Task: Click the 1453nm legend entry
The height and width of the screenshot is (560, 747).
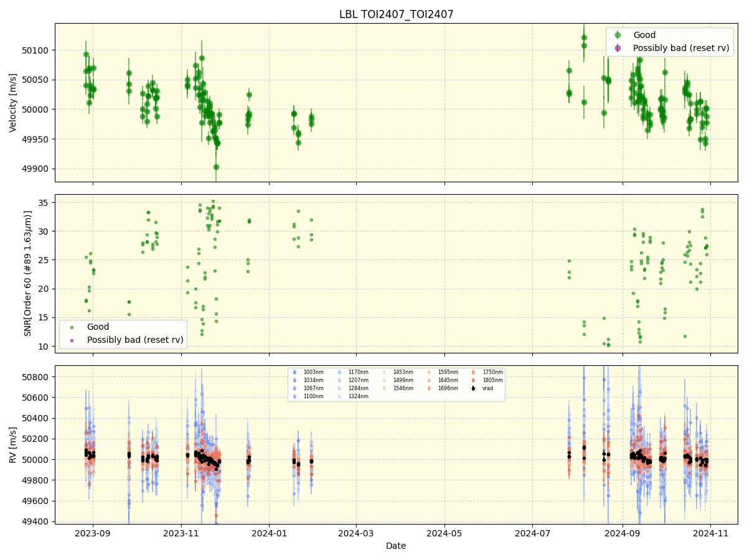Action: click(x=398, y=372)
